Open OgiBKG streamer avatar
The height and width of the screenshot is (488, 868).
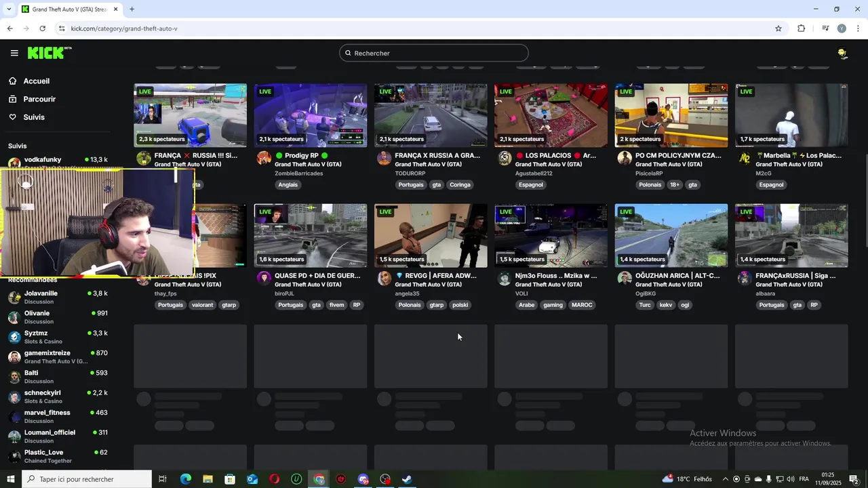[x=625, y=278]
